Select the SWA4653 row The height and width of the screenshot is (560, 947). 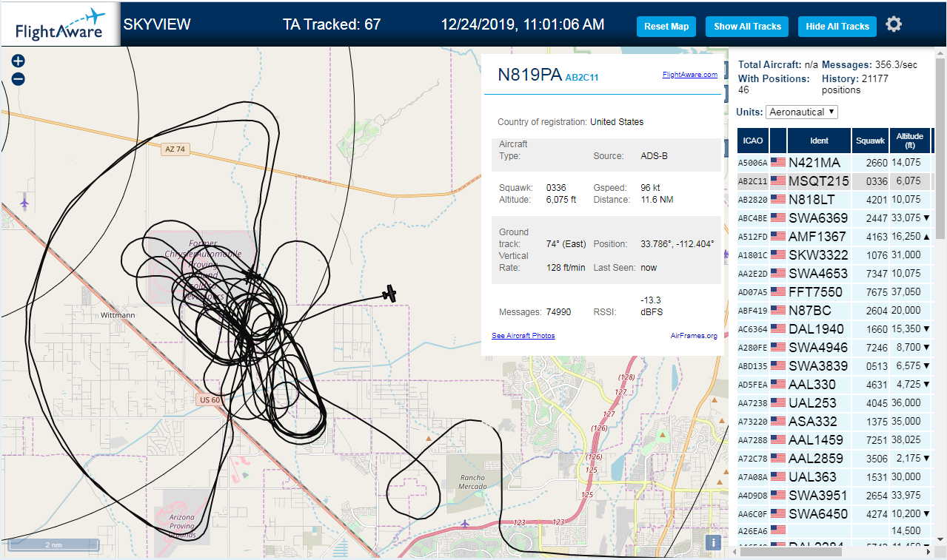pos(835,273)
